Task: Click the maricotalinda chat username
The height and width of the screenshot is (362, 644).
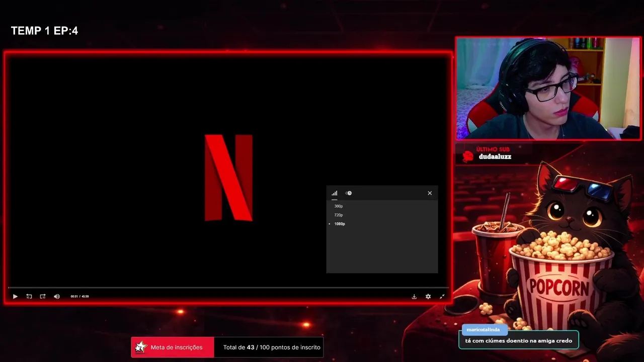Action: coord(483,330)
